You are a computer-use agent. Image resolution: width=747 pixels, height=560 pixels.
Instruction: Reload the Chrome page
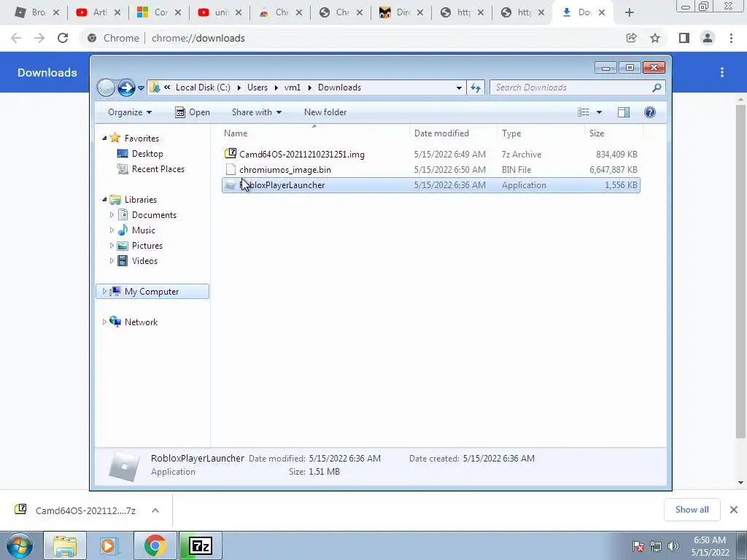pos(63,38)
